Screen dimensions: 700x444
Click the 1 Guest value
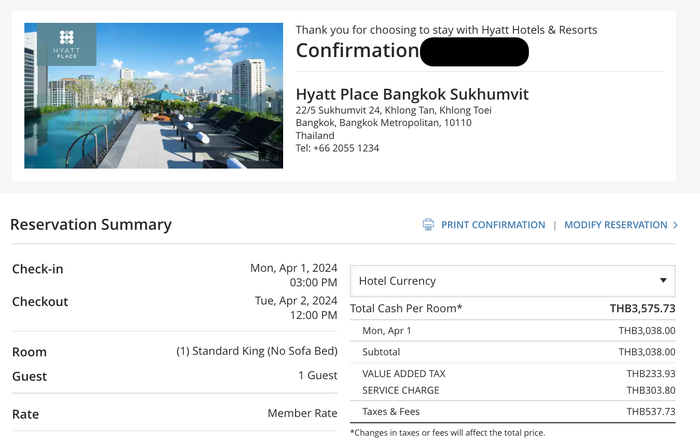(317, 375)
